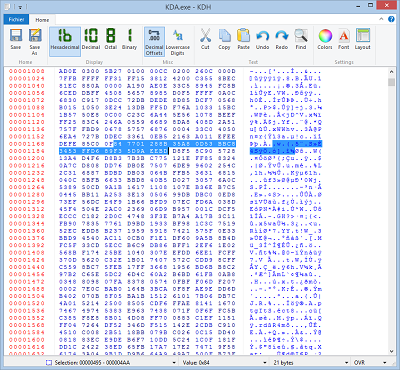Click offset 00001200 in the address column
Screen dimensions: 400x370
click(27, 158)
